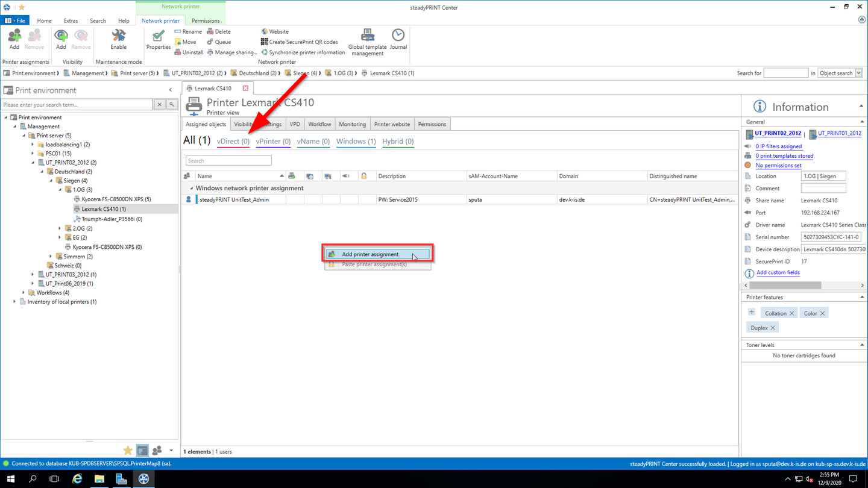Select Add printer assignment context menu item

tap(378, 254)
